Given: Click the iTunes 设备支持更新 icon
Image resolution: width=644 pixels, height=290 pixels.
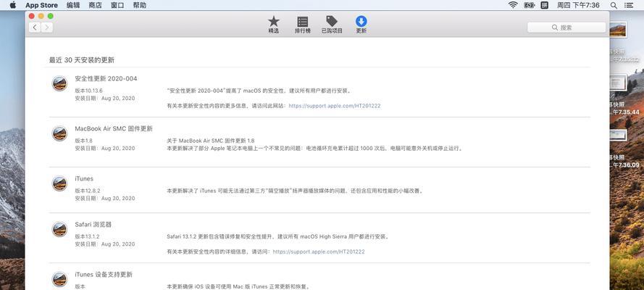Looking at the screenshot, I should 59,279.
